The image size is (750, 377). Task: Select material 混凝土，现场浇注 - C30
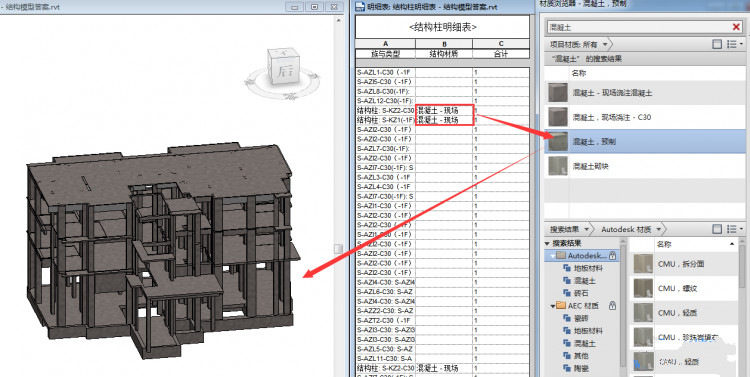coord(645,117)
